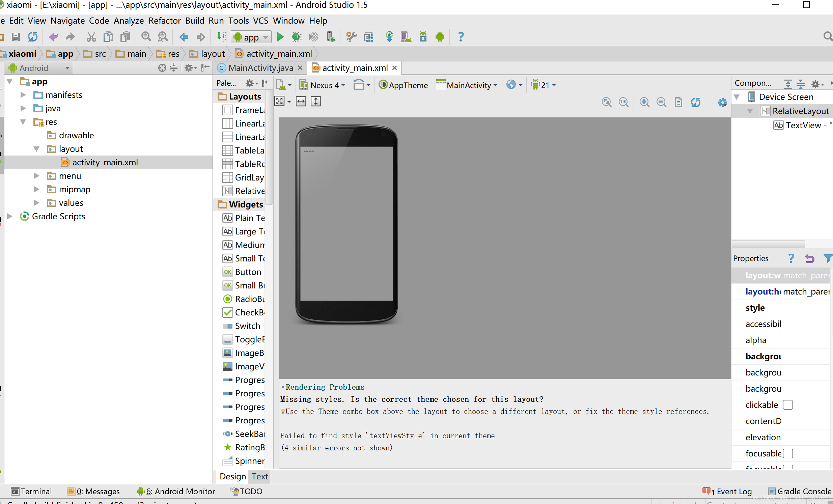
Task: Open the API level 21 dropdown
Action: pos(543,85)
